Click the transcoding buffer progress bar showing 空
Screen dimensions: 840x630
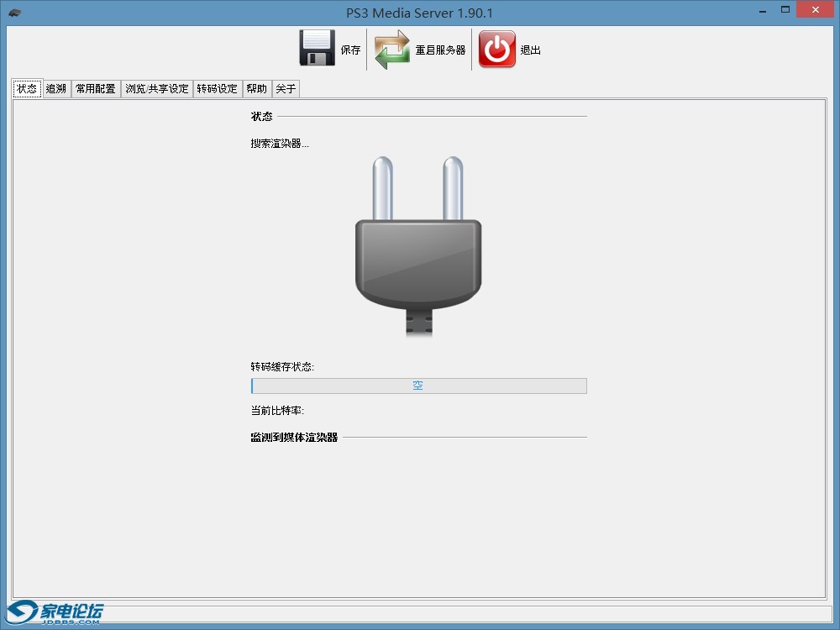[418, 386]
